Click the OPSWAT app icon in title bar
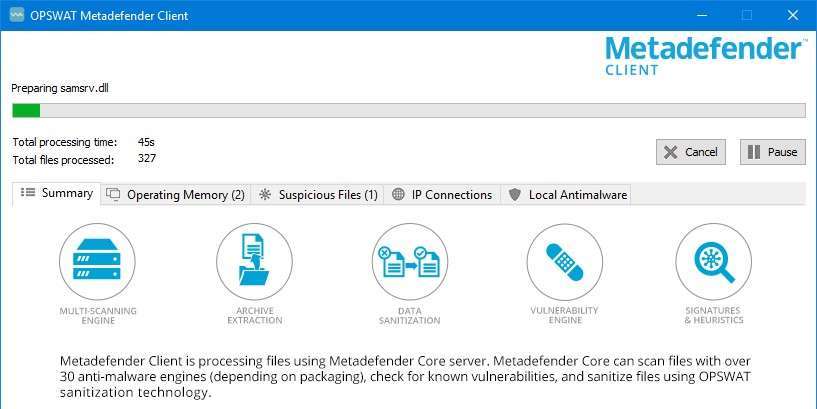 pyautogui.click(x=17, y=15)
